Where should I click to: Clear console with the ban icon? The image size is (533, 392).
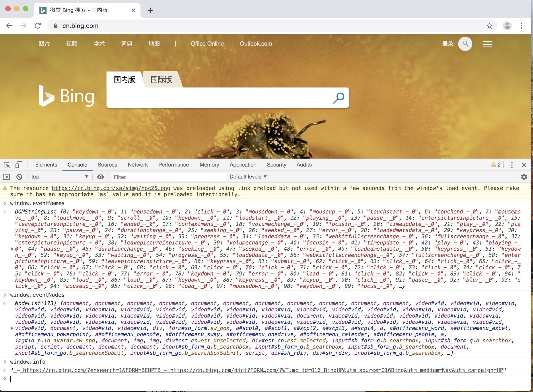point(19,177)
